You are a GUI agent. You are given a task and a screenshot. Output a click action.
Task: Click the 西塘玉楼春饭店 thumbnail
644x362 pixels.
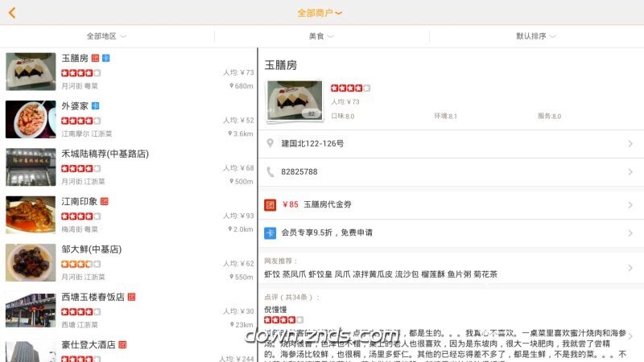(x=31, y=311)
